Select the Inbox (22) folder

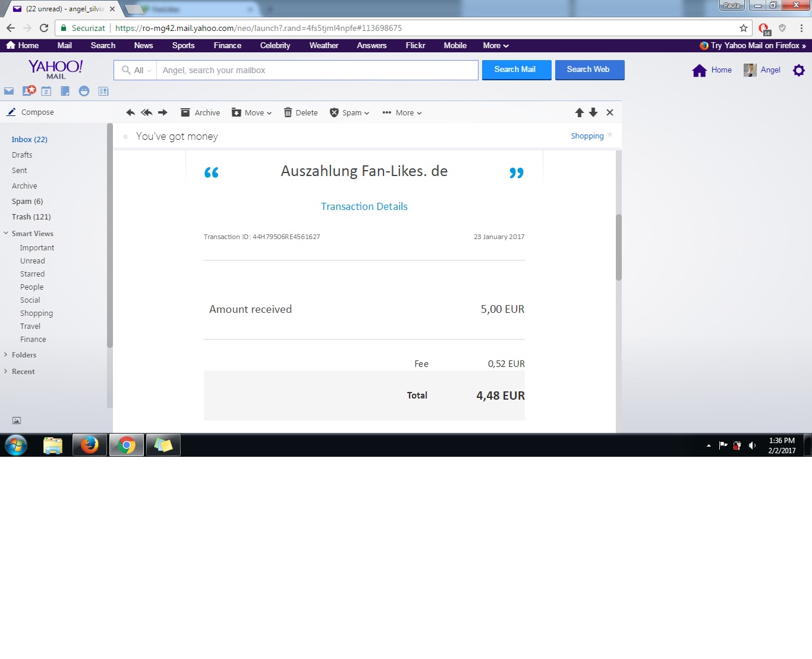pyautogui.click(x=29, y=139)
